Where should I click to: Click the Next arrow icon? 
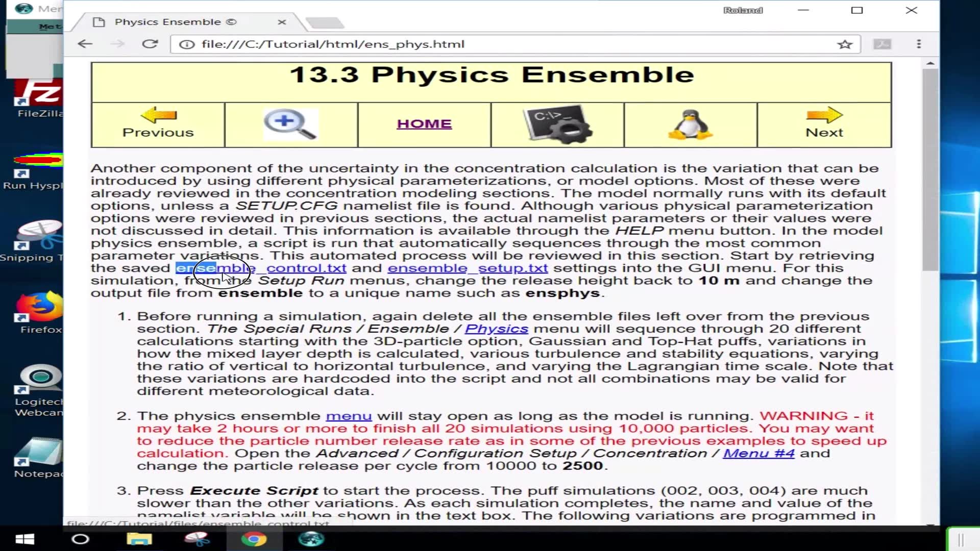point(824,115)
